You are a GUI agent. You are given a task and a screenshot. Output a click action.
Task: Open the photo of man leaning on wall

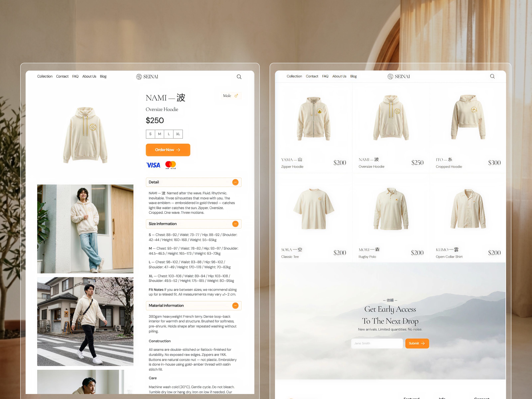click(x=85, y=229)
